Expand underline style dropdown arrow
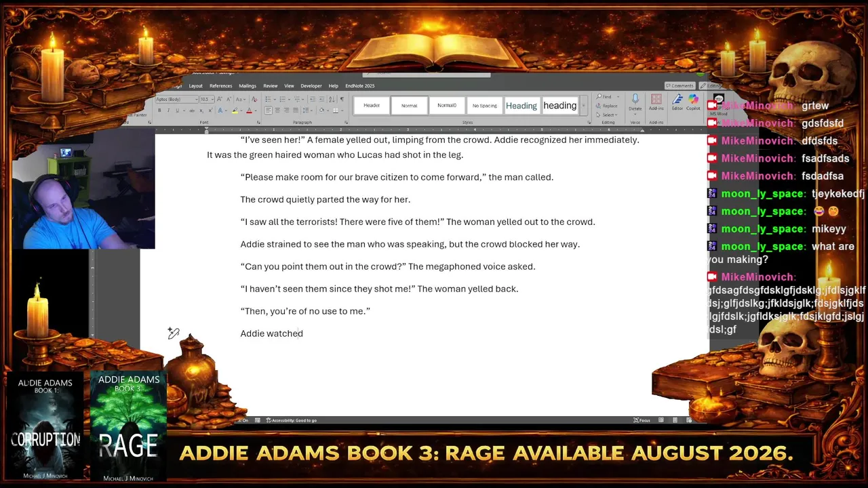The width and height of the screenshot is (868, 488). tap(184, 110)
